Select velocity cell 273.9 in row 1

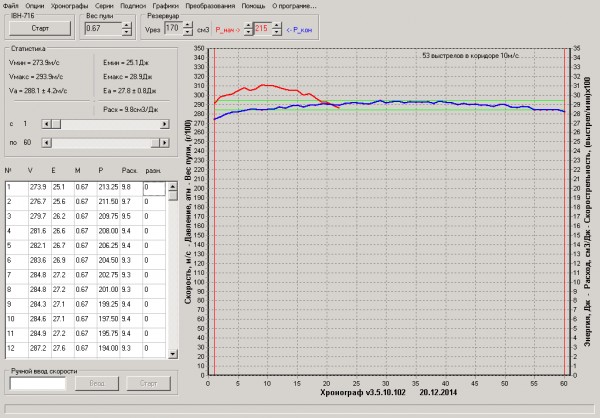pos(39,187)
